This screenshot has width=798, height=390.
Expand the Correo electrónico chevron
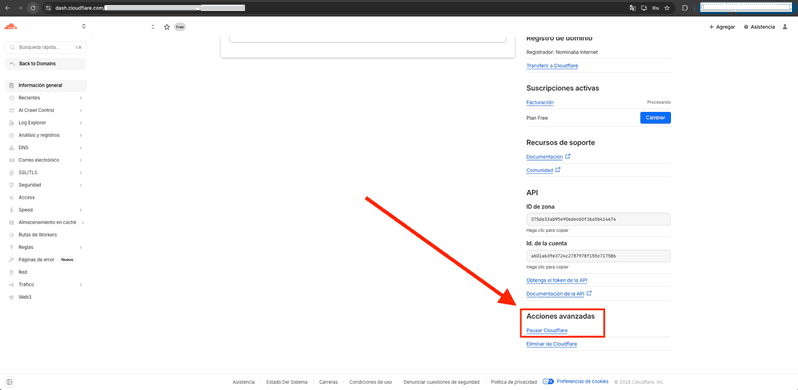coord(81,160)
